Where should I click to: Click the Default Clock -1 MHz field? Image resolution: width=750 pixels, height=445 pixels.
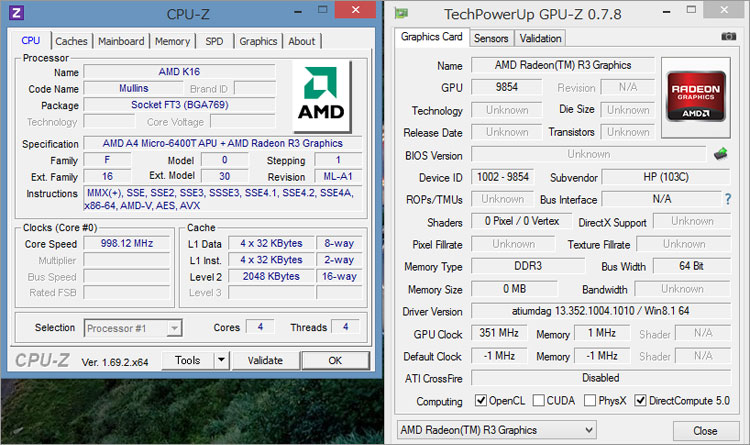[x=499, y=356]
